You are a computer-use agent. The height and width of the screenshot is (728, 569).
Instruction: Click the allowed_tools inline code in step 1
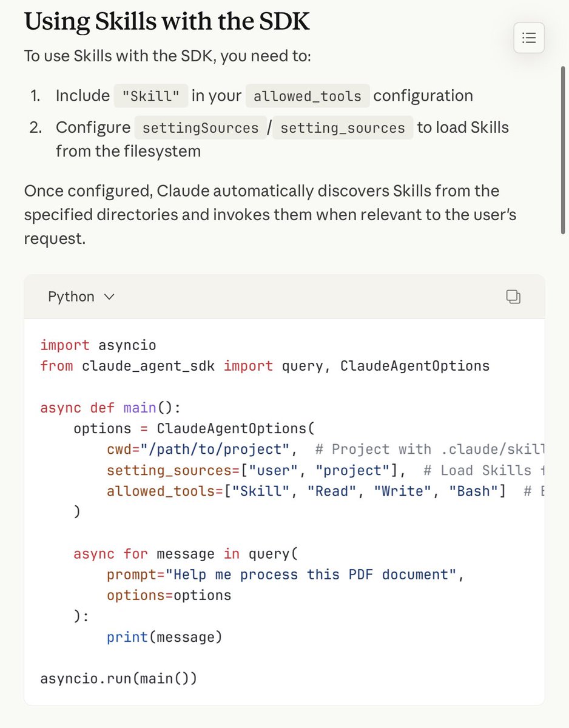[308, 96]
